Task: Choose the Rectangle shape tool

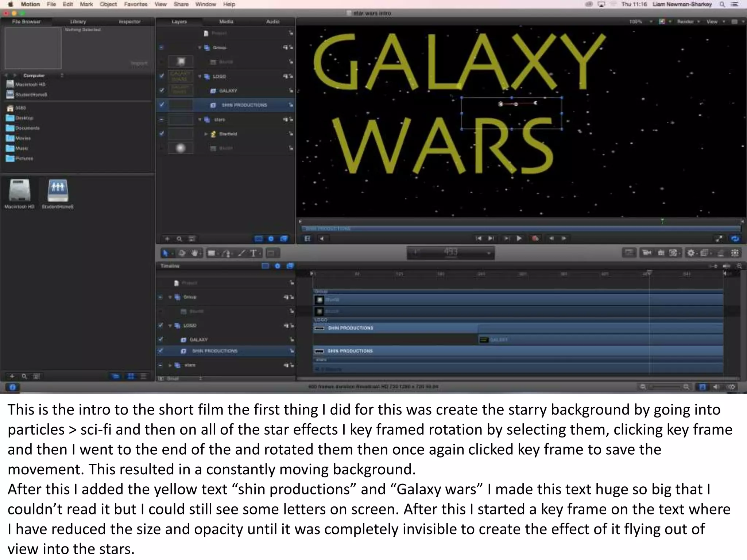Action: [x=211, y=253]
